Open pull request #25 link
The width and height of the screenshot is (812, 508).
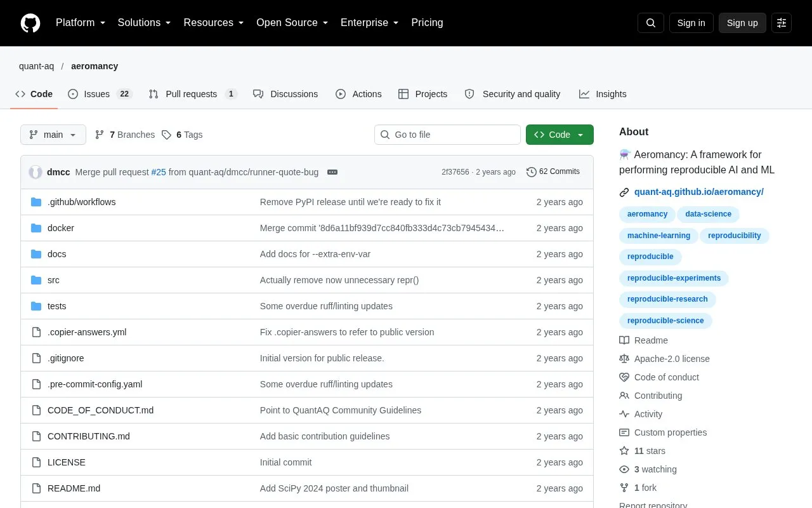(159, 172)
